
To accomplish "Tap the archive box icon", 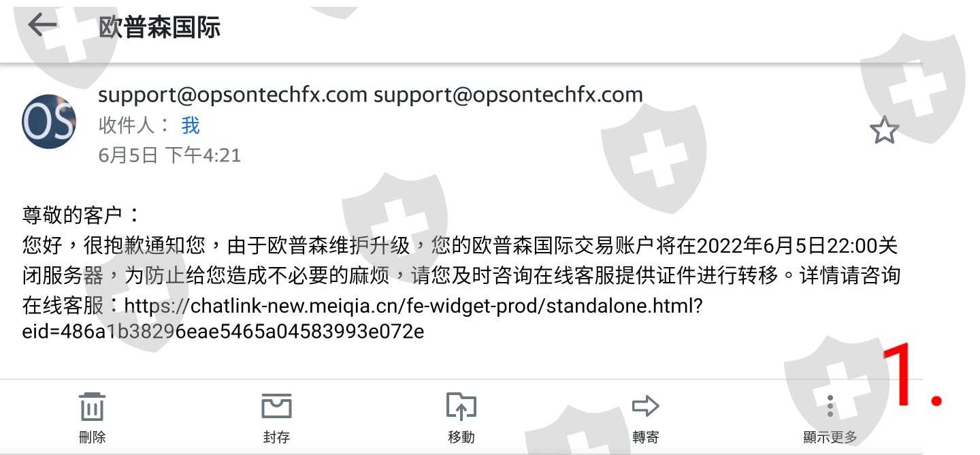I will click(276, 407).
